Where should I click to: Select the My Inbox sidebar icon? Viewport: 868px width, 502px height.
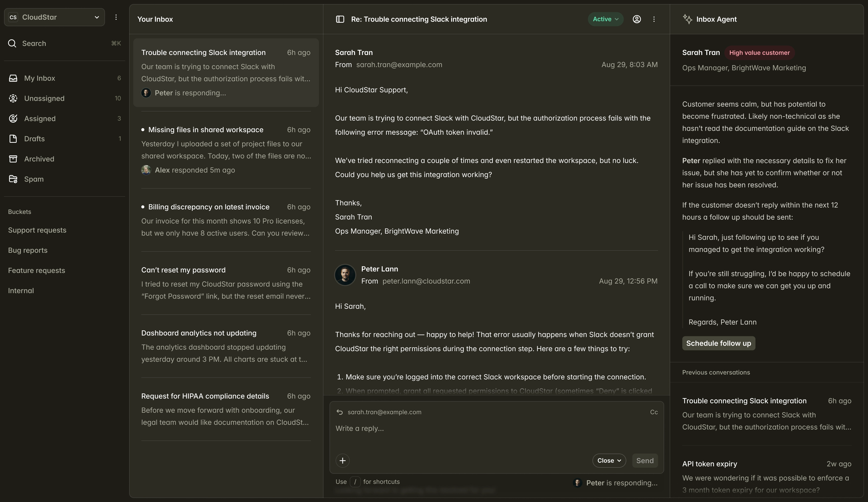click(13, 78)
